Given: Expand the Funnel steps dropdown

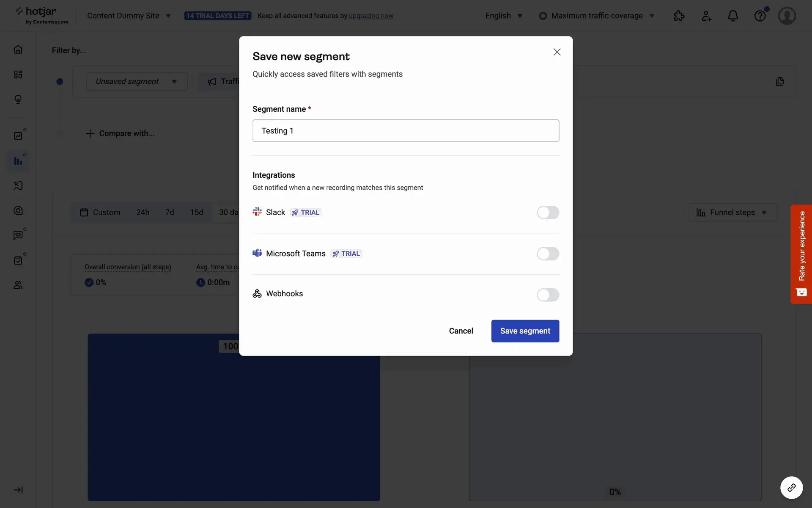Looking at the screenshot, I should point(732,213).
